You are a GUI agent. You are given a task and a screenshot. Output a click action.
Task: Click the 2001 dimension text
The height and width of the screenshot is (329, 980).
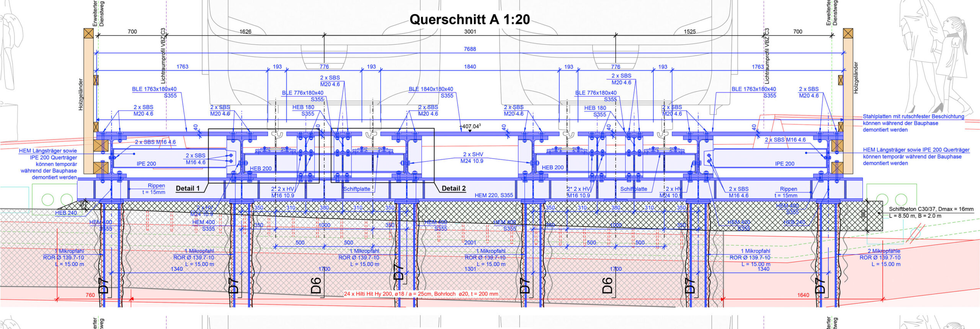[470, 242]
